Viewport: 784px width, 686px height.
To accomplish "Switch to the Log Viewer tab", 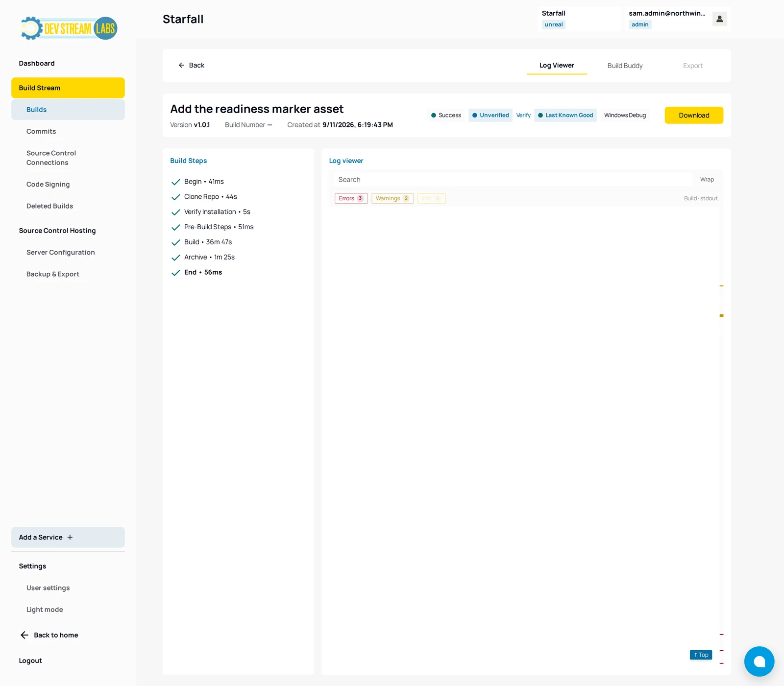I will coord(557,66).
